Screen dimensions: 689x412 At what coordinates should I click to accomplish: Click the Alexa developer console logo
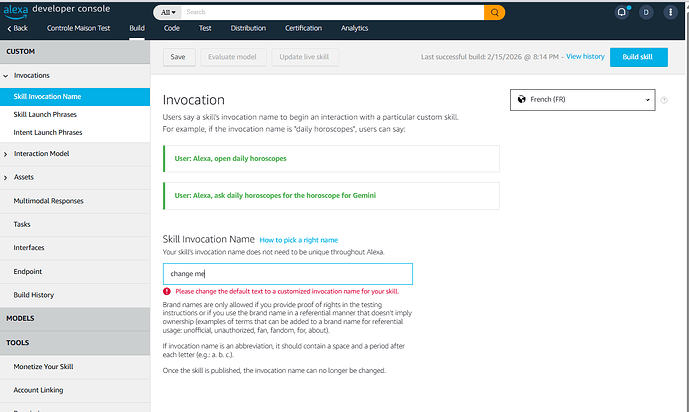(57, 11)
